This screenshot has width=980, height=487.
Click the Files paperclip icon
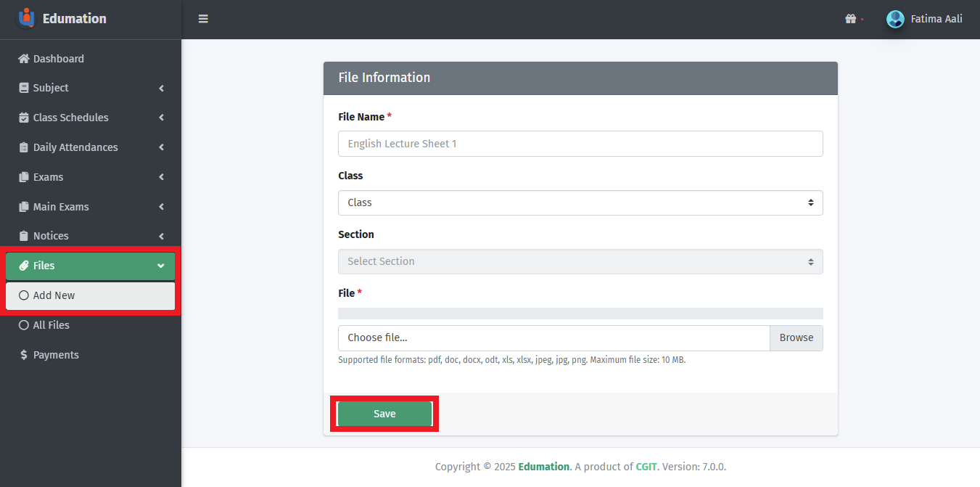point(24,266)
